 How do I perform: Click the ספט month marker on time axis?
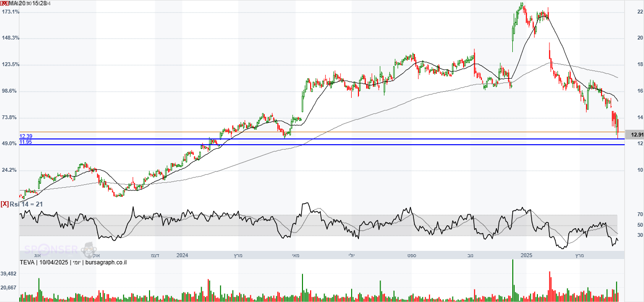click(411, 255)
